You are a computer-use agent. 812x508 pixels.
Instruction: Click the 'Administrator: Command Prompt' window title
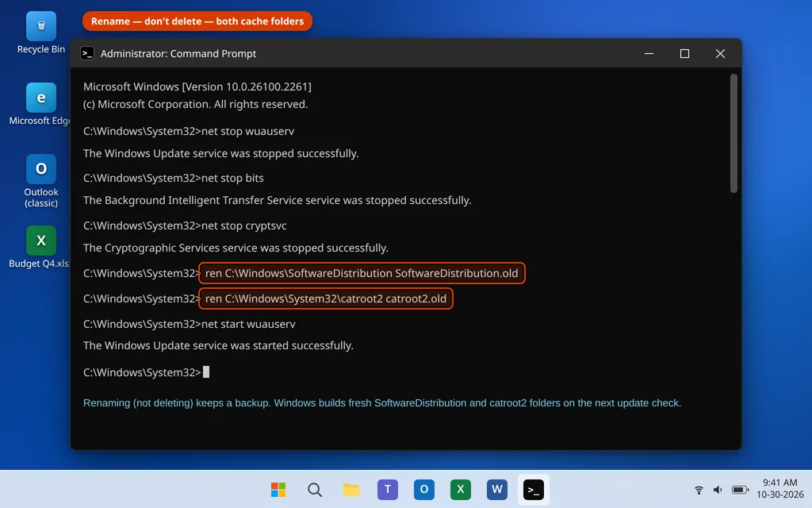coord(178,53)
